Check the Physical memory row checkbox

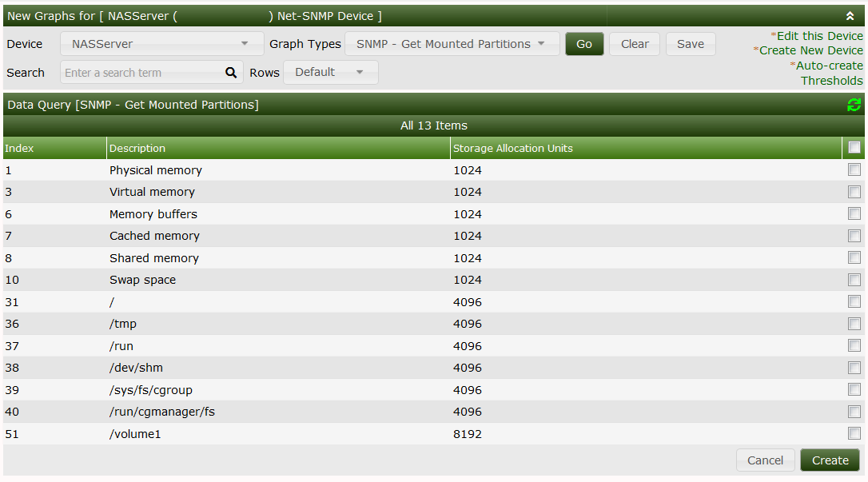pyautogui.click(x=854, y=170)
